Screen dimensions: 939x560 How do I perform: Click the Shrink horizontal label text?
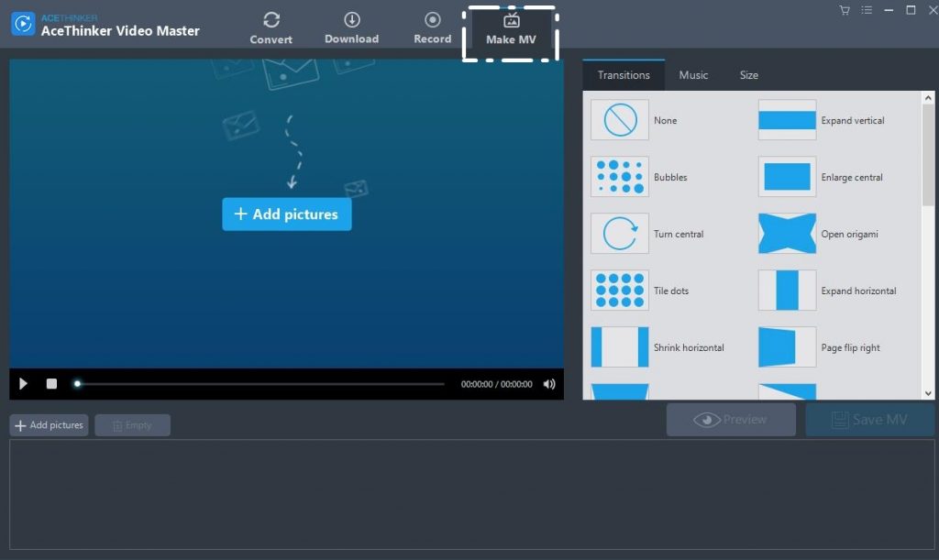tap(689, 347)
